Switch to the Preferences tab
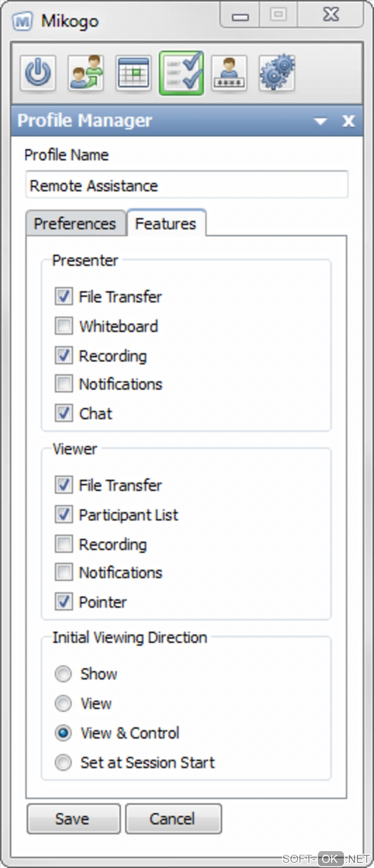 (x=75, y=223)
